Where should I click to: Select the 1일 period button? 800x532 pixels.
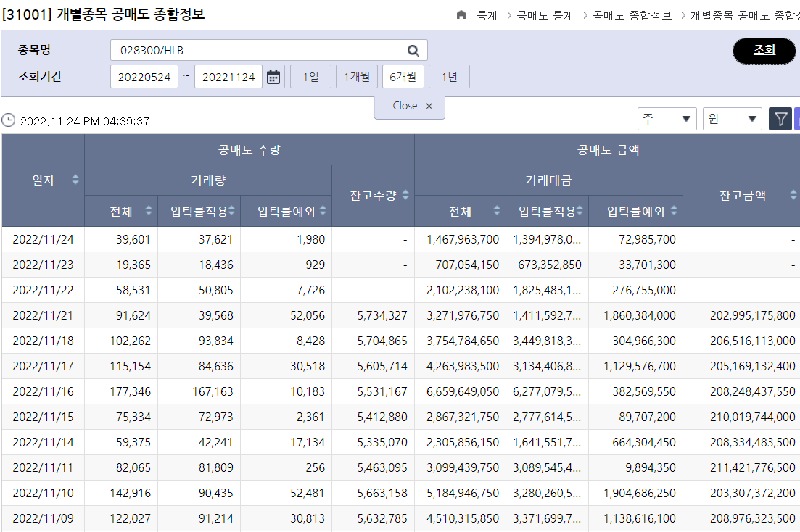310,77
